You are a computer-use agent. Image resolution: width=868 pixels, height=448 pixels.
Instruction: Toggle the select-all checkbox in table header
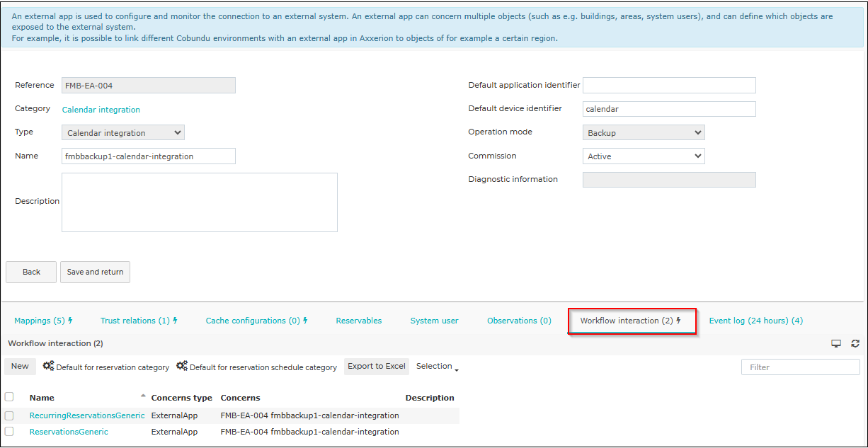click(9, 397)
